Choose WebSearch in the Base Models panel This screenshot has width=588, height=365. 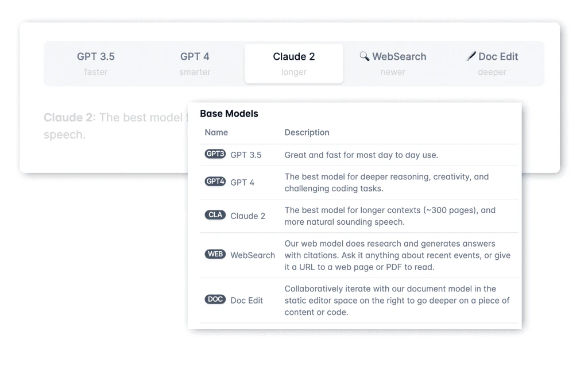pos(253,254)
